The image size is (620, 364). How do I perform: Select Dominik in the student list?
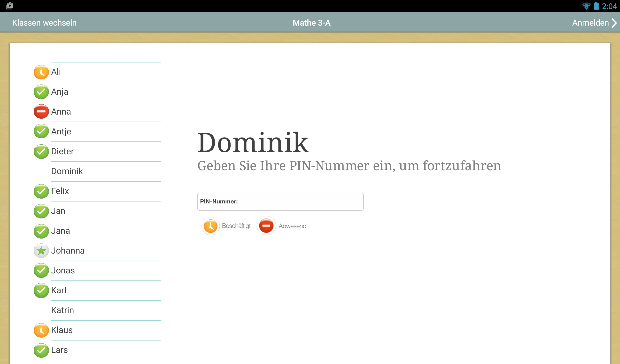click(x=67, y=171)
